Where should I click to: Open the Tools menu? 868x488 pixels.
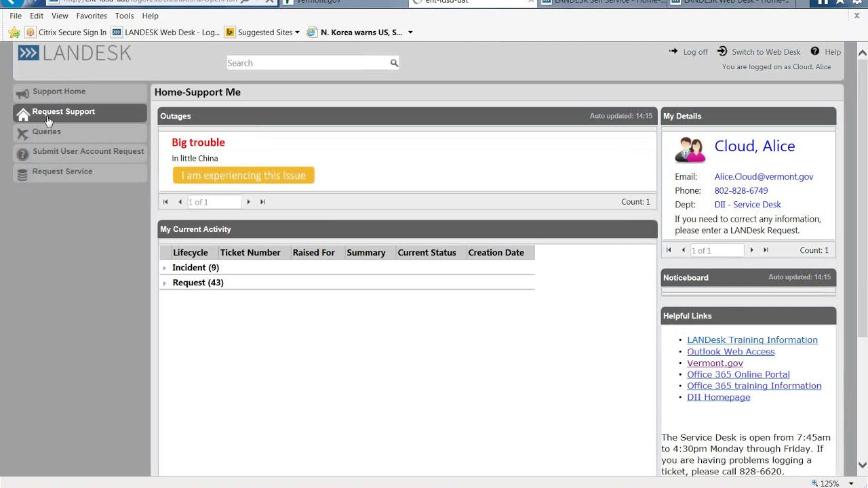click(x=124, y=16)
